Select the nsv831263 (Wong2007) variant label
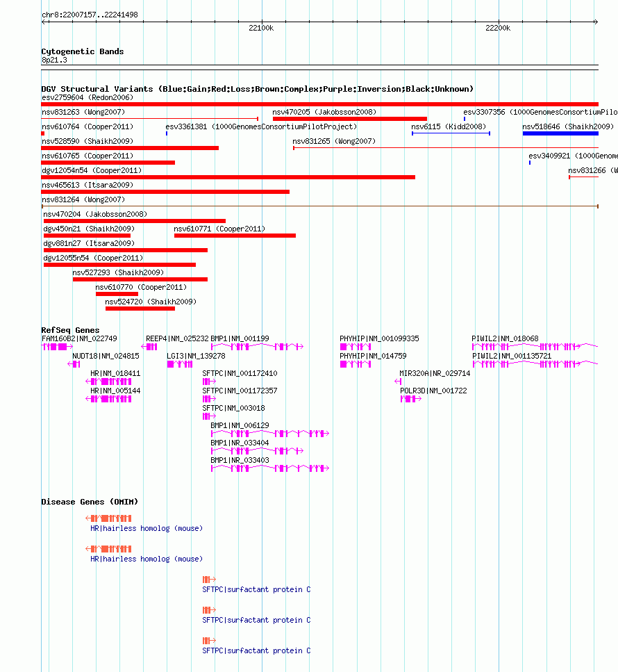618x672 pixels. tap(83, 113)
